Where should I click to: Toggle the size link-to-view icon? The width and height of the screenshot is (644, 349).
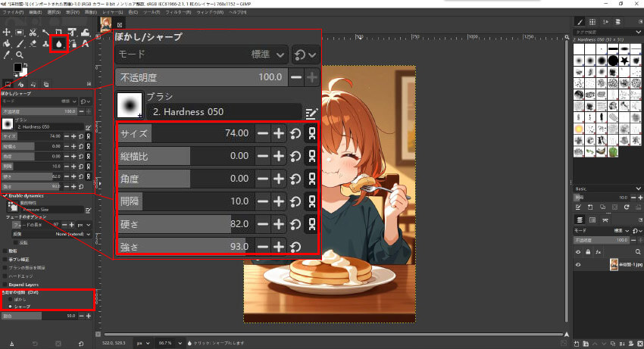(x=88, y=136)
